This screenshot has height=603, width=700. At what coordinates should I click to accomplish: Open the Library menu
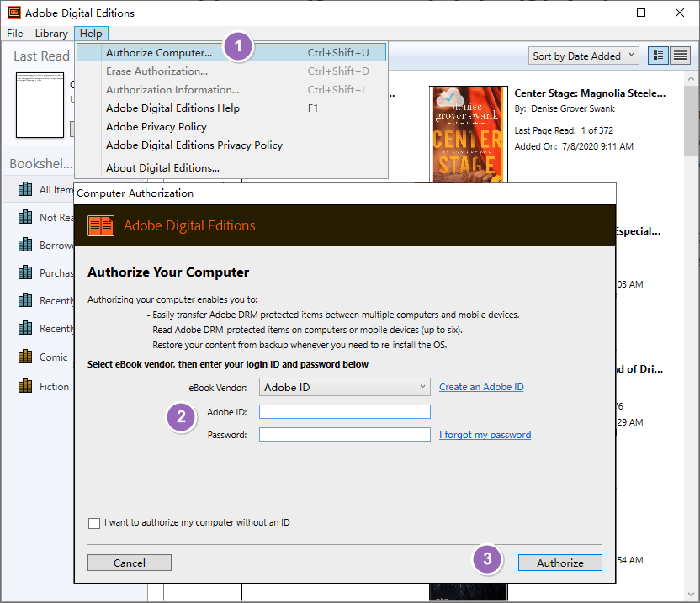pos(51,33)
